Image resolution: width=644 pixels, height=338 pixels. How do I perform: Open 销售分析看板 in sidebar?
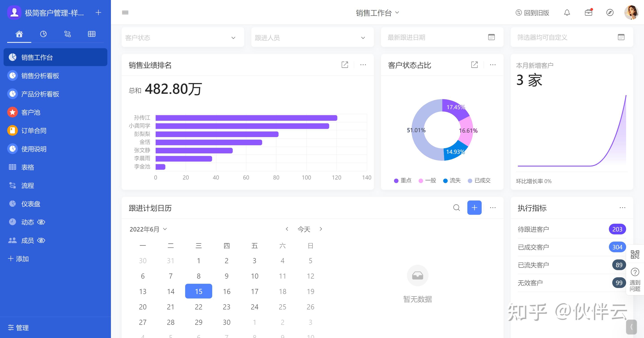coord(40,76)
